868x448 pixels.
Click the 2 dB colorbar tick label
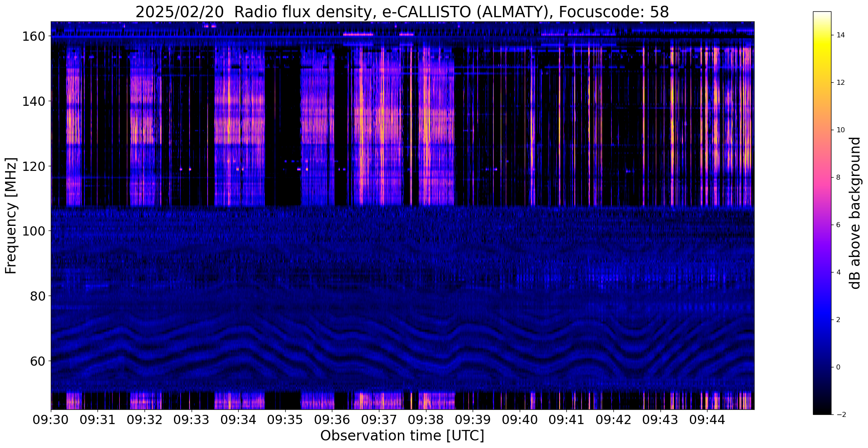click(838, 320)
